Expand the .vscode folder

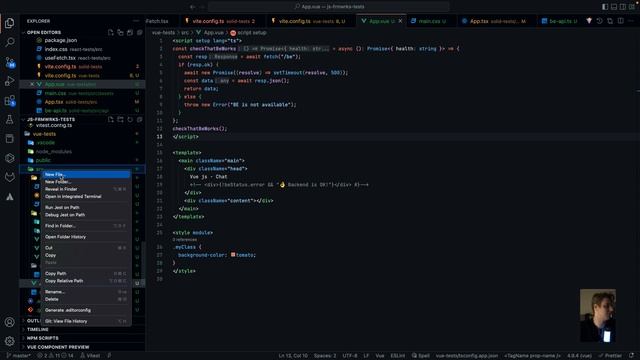[46, 143]
